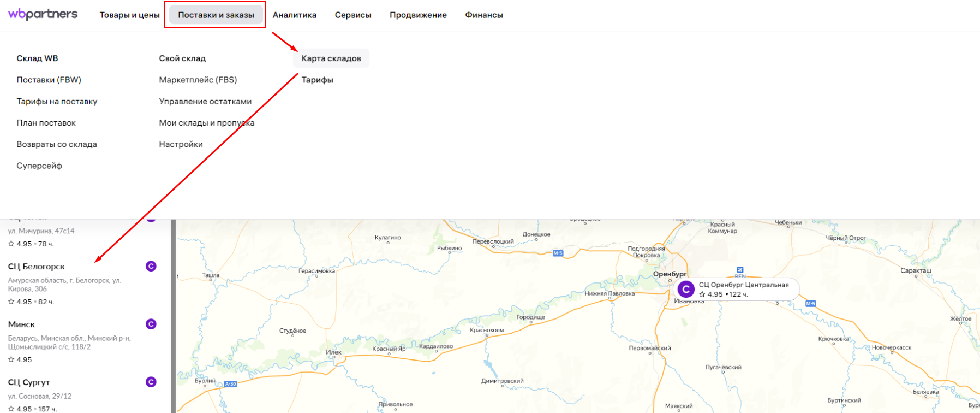Open the Суперсейф item
The width and height of the screenshot is (980, 413).
pos(39,166)
